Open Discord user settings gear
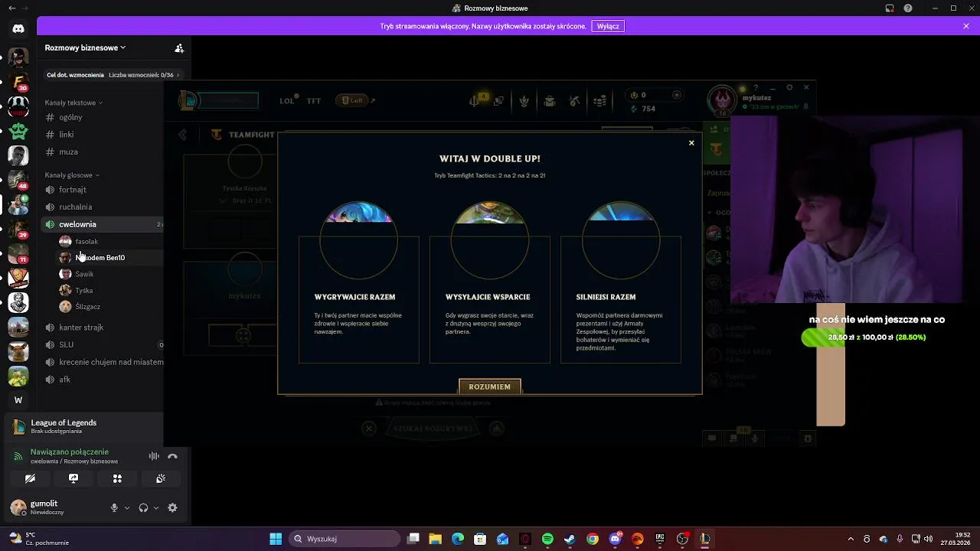 coord(172,507)
